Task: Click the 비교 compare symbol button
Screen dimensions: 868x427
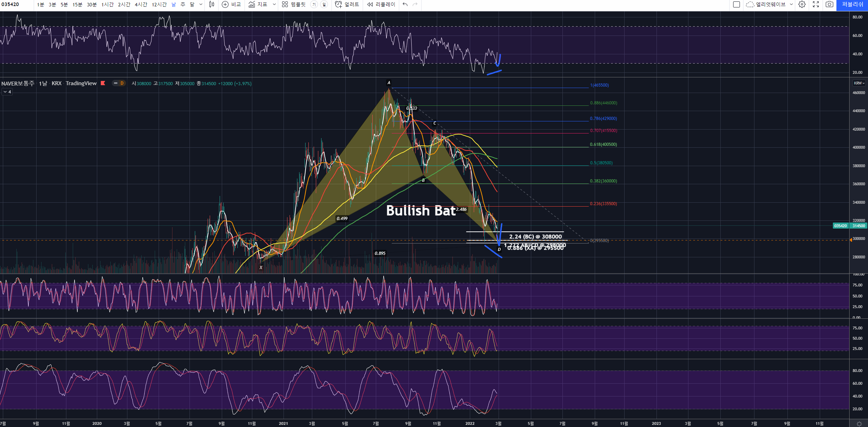Action: pos(231,5)
